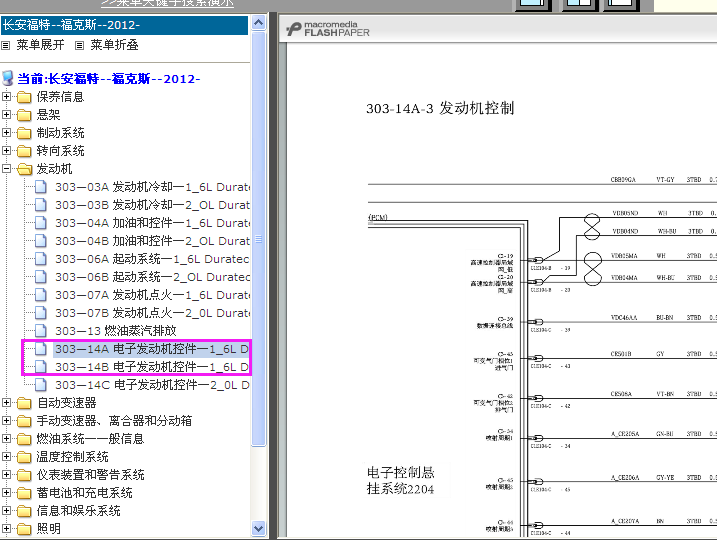
Task: Click the 悬架 folder icon
Action: pos(24,115)
